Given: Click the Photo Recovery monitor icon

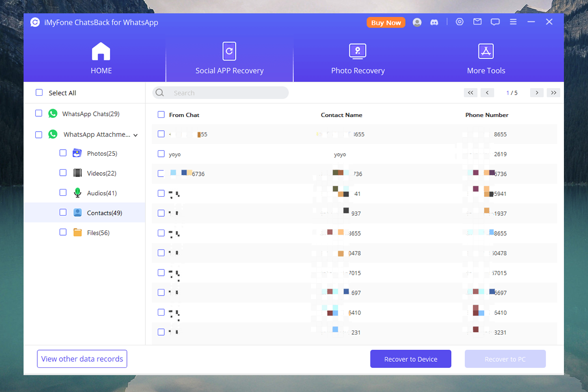Looking at the screenshot, I should (358, 51).
